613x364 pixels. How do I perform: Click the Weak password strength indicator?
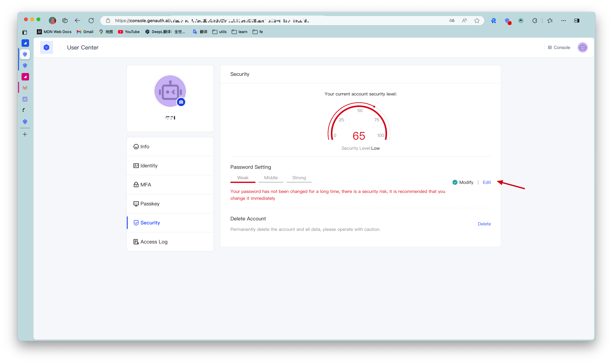coord(242,178)
